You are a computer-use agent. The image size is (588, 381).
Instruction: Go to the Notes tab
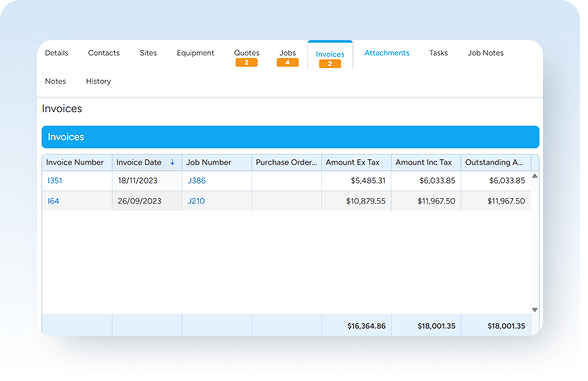pos(56,81)
